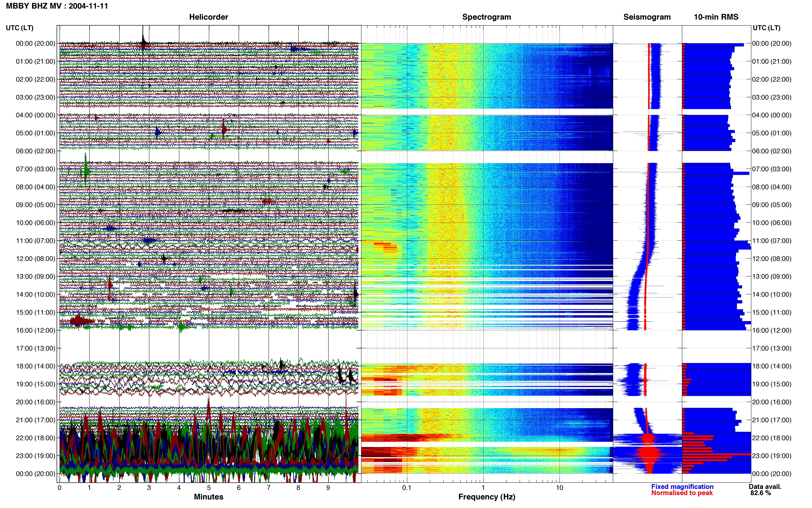Click the title MBBY BHZ MV : 2004-11-11
The height and width of the screenshot is (508, 812).
[x=57, y=6]
